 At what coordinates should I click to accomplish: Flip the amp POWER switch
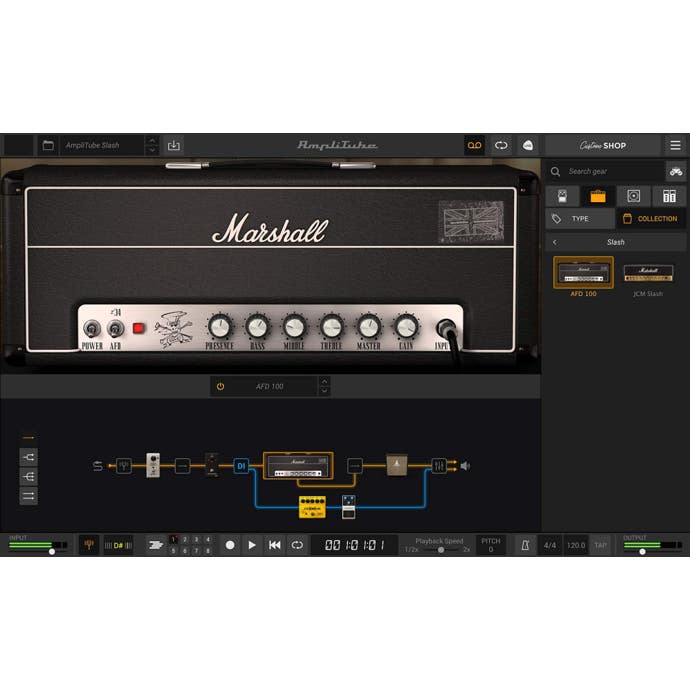[x=92, y=329]
